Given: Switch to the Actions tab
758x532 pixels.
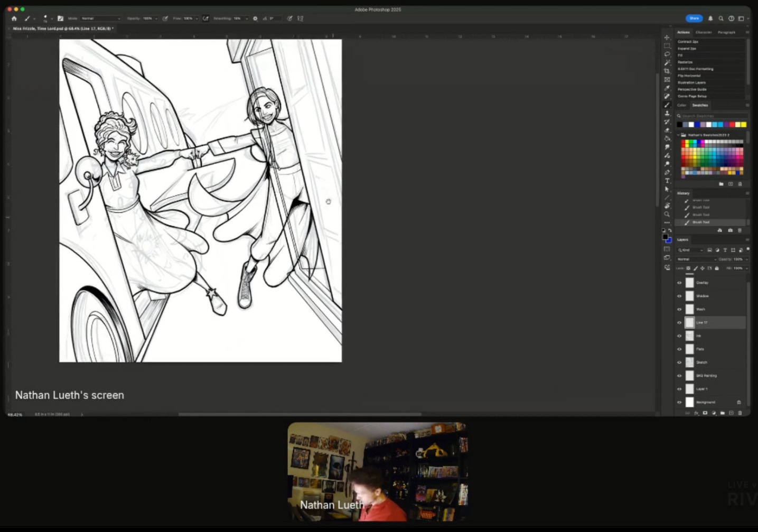Looking at the screenshot, I should 684,32.
